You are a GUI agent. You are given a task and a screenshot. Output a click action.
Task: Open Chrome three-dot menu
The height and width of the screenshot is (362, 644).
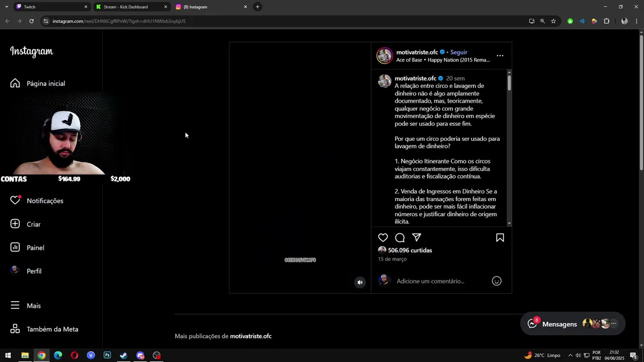tap(636, 21)
